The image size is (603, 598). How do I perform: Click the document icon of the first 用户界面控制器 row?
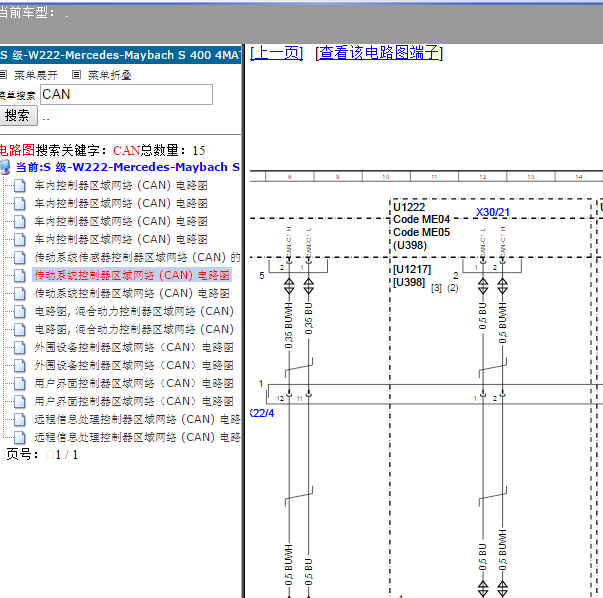pos(20,383)
